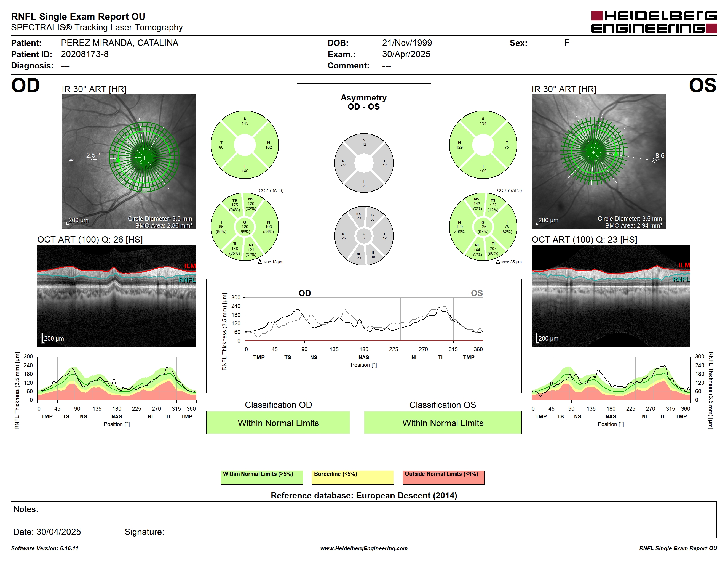Select the report title 'RNFL Single Exam Report OU'
This screenshot has width=728, height=563.
[x=78, y=16]
